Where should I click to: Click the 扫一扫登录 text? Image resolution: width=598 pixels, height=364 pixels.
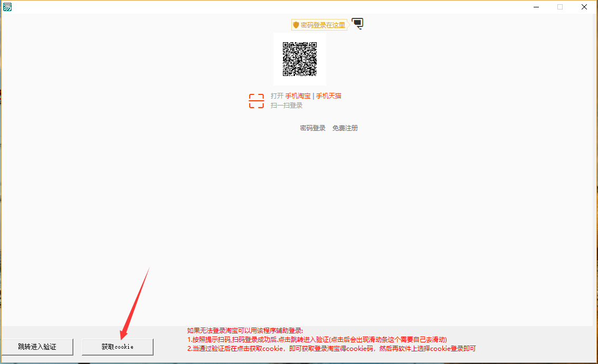[x=287, y=106]
